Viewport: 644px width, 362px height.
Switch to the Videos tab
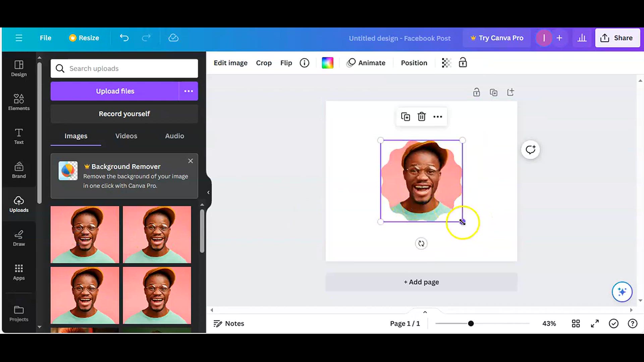[126, 136]
